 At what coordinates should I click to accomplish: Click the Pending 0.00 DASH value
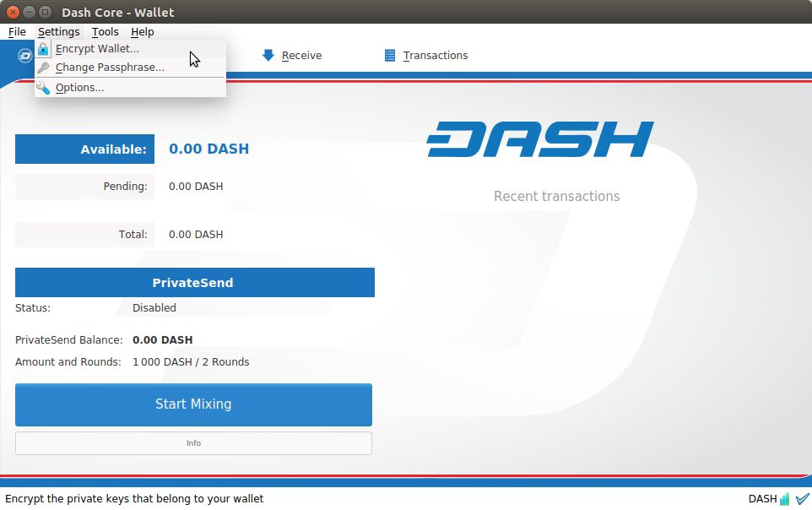pos(196,187)
